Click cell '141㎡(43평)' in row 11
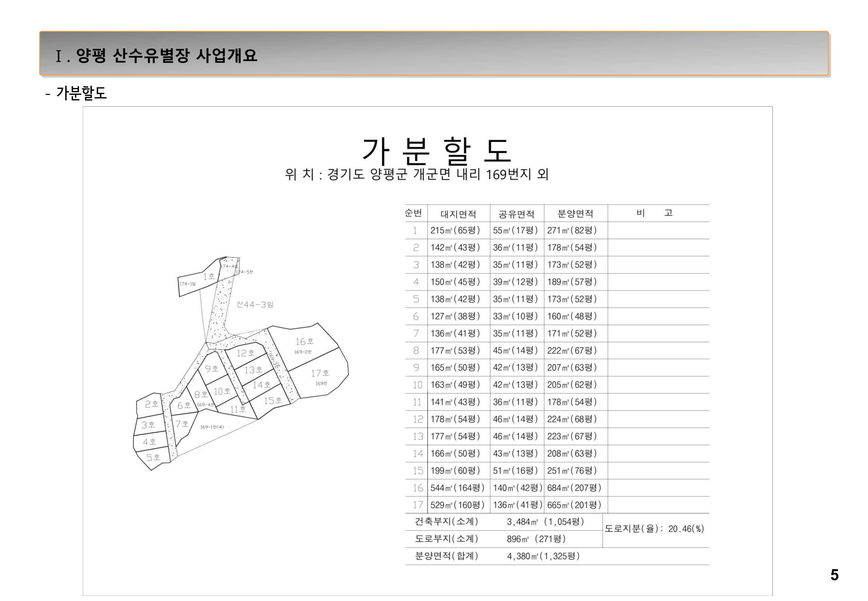The width and height of the screenshot is (868, 601). click(x=455, y=402)
